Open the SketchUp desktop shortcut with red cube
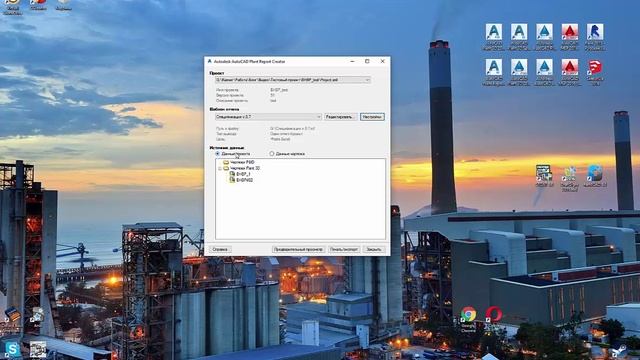The height and width of the screenshot is (360, 640). coord(595,72)
